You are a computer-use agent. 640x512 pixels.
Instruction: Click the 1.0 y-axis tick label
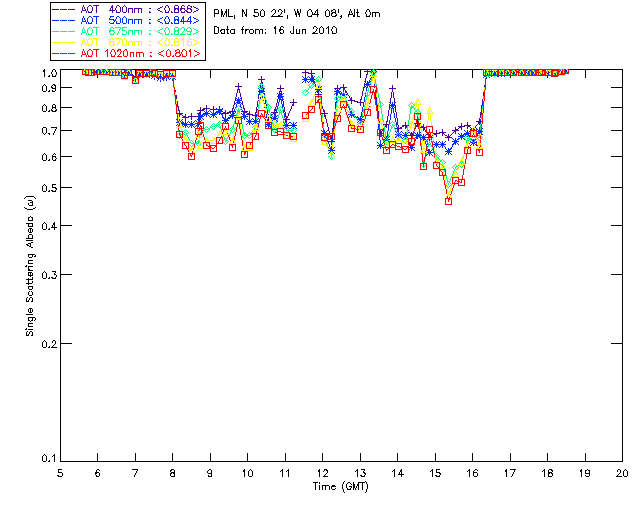pyautogui.click(x=49, y=73)
